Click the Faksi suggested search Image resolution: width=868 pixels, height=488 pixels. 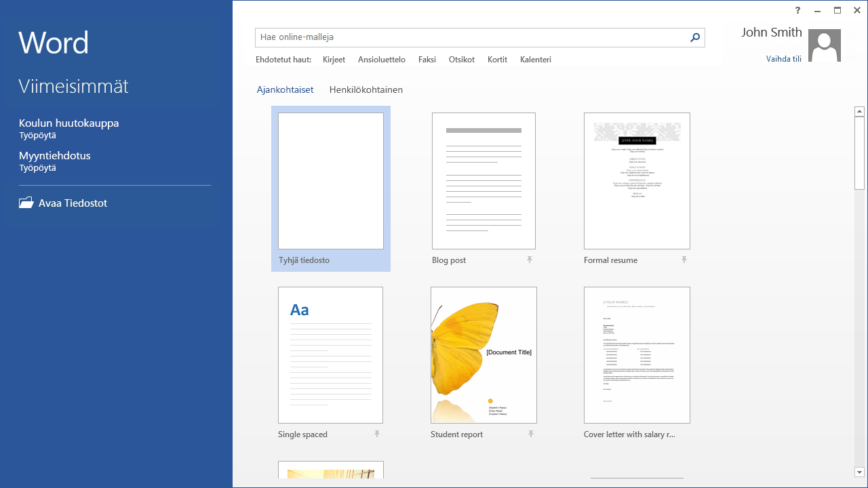(x=427, y=60)
